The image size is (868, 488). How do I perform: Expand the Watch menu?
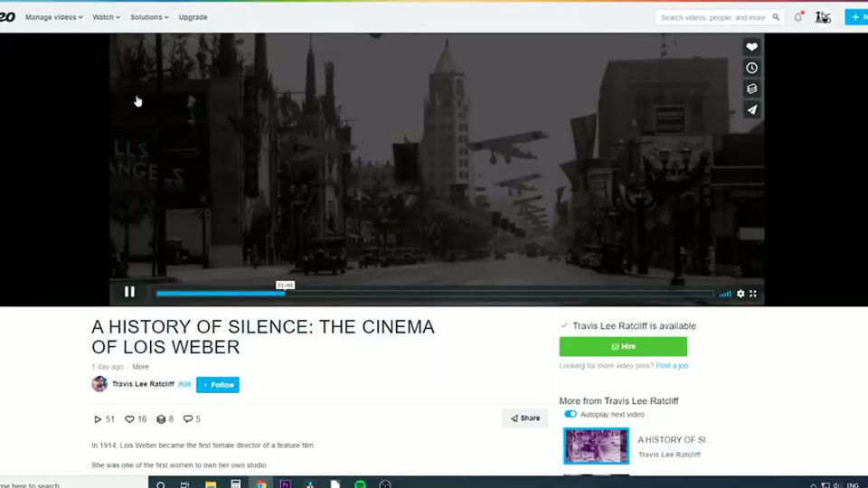click(x=106, y=17)
